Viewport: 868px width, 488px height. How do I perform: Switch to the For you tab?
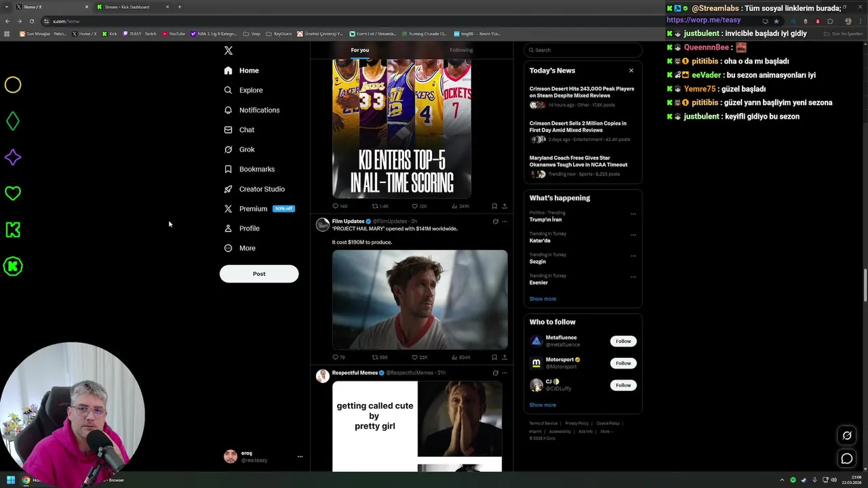(360, 50)
